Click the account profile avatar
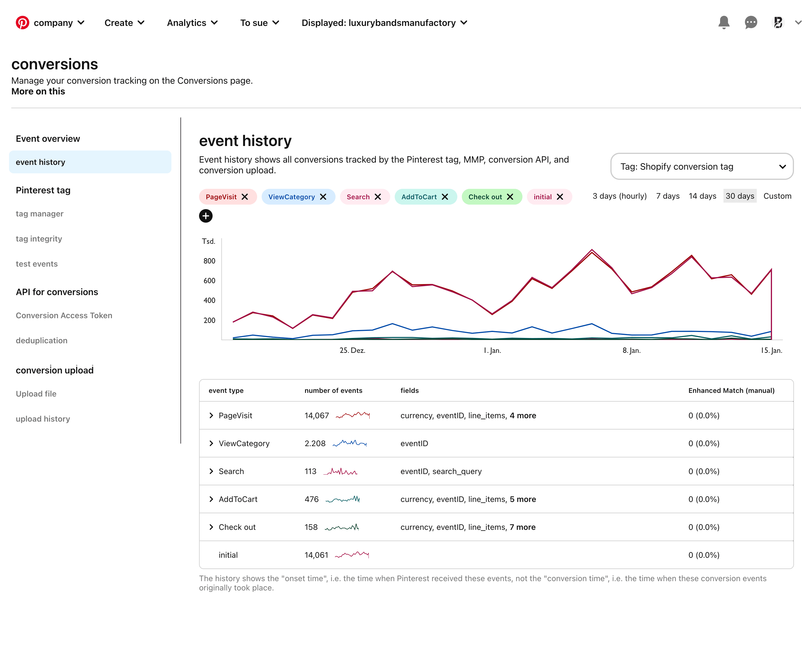This screenshot has width=812, height=664. coord(778,23)
